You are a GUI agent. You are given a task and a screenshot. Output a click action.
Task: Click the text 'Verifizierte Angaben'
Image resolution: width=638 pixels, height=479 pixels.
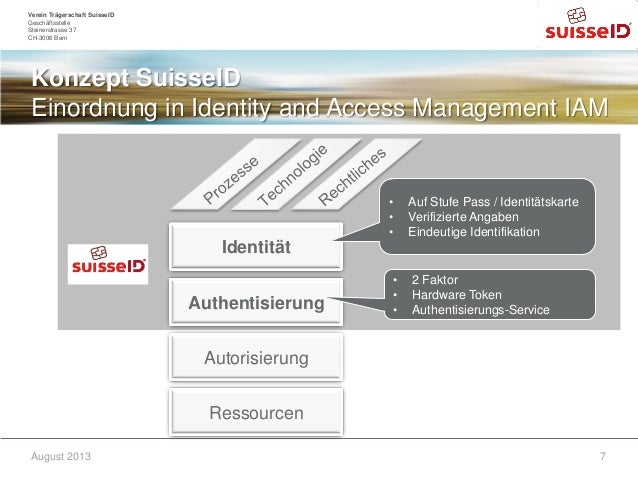[463, 217]
